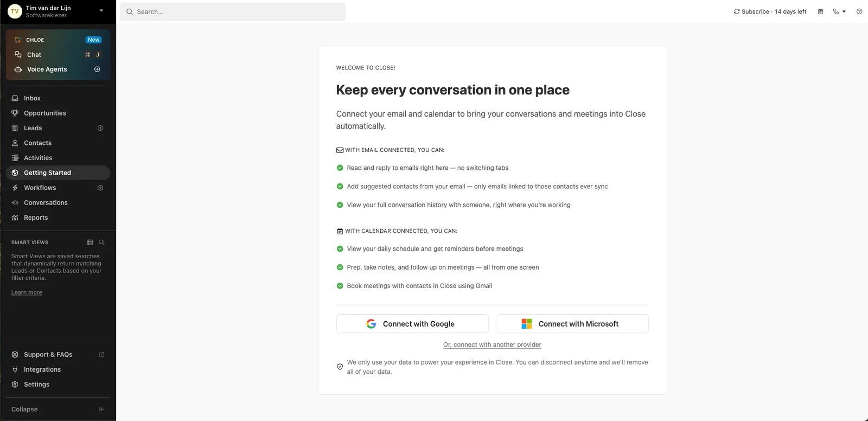Click the chat bubbles icon for Chloe Chat
The height and width of the screenshot is (421, 868).
pos(18,55)
